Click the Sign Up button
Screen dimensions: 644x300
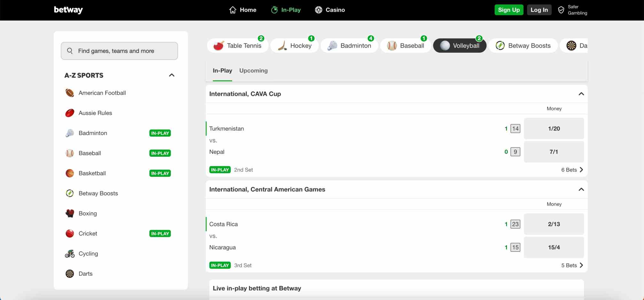[509, 10]
